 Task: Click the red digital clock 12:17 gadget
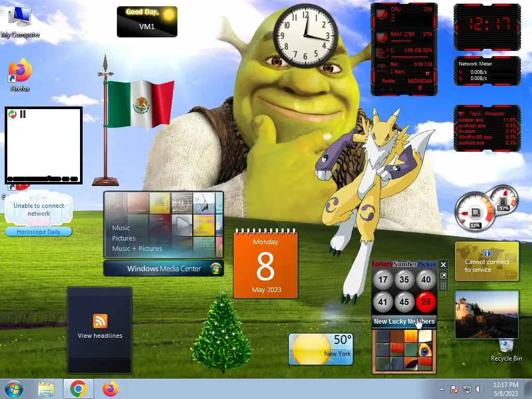(487, 27)
